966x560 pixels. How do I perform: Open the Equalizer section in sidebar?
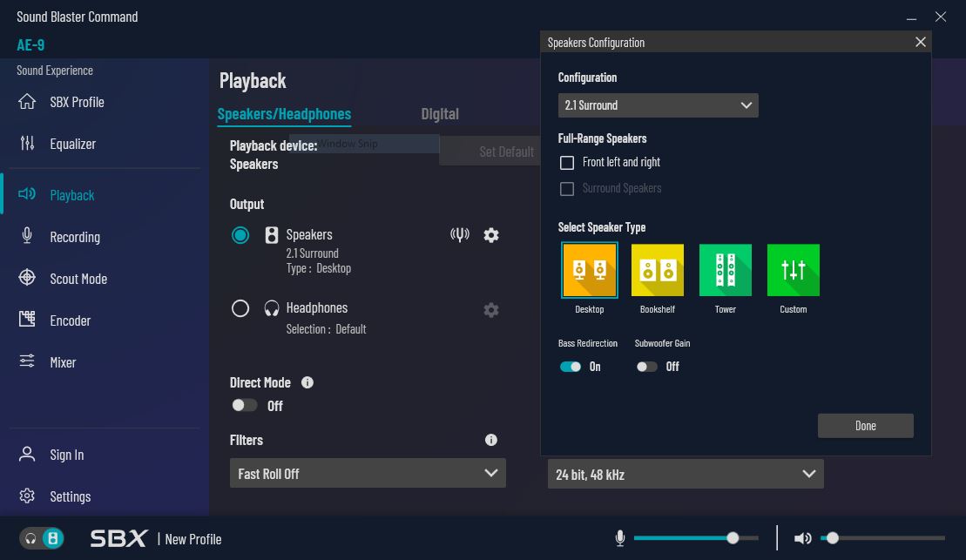[x=72, y=144]
